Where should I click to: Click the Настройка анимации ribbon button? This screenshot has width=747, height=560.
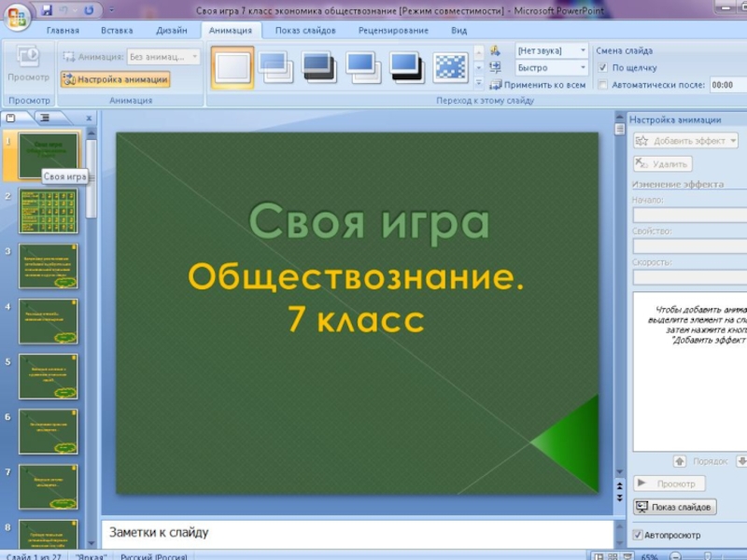pos(115,80)
